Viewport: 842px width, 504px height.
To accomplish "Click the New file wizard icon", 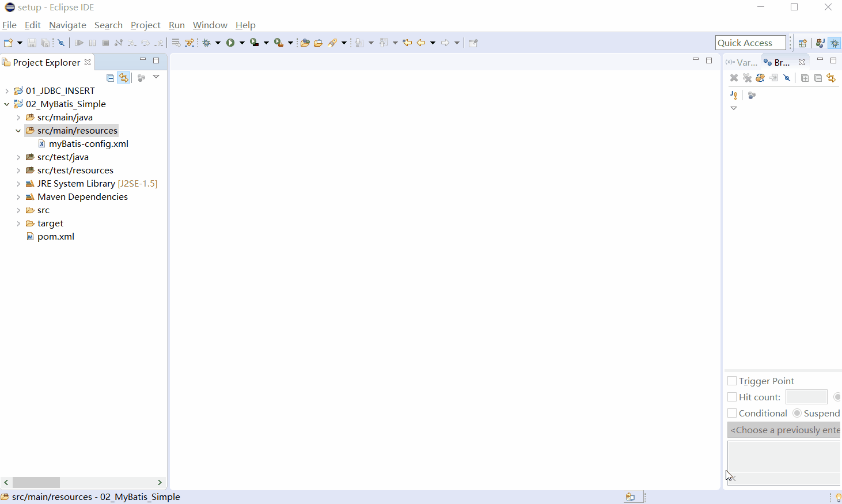I will pyautogui.click(x=8, y=43).
